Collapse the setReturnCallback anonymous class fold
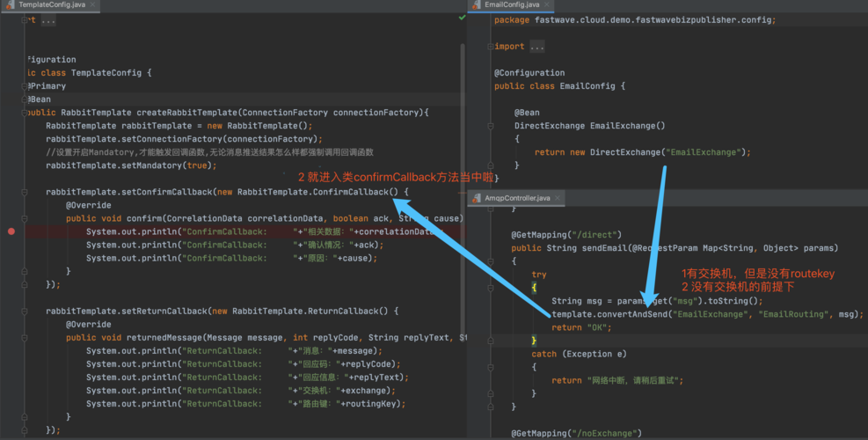Viewport: 868px width, 440px height. [x=25, y=311]
